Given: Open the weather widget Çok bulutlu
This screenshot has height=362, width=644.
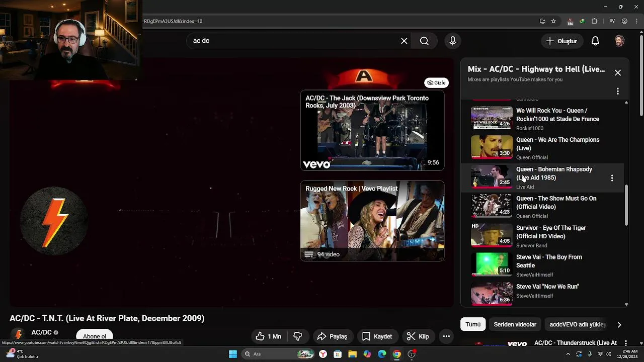Looking at the screenshot, I should click(22, 354).
